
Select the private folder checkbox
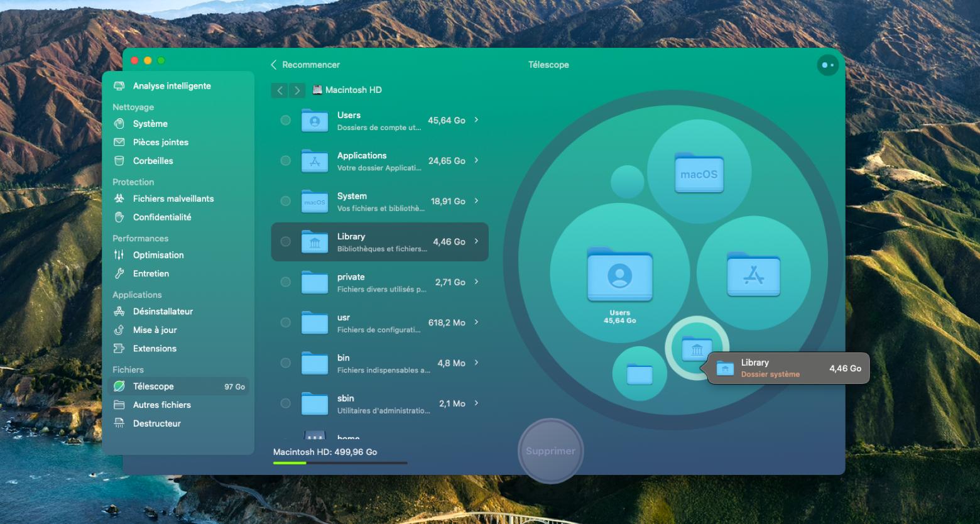285,282
